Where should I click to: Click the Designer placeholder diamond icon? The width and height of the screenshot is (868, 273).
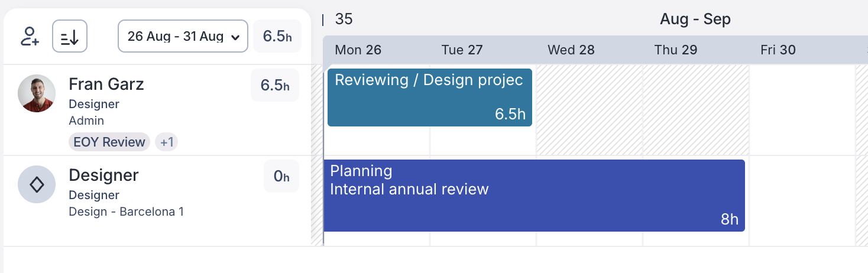(x=37, y=184)
